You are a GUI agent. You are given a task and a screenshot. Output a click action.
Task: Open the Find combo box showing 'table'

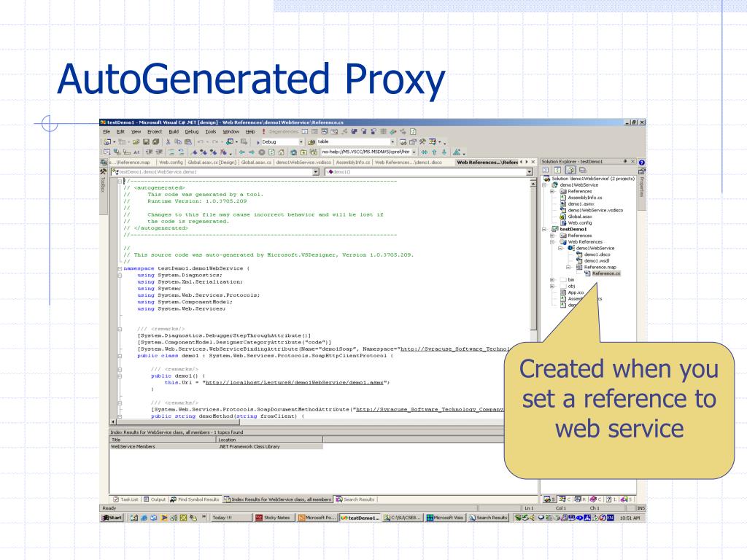356,142
